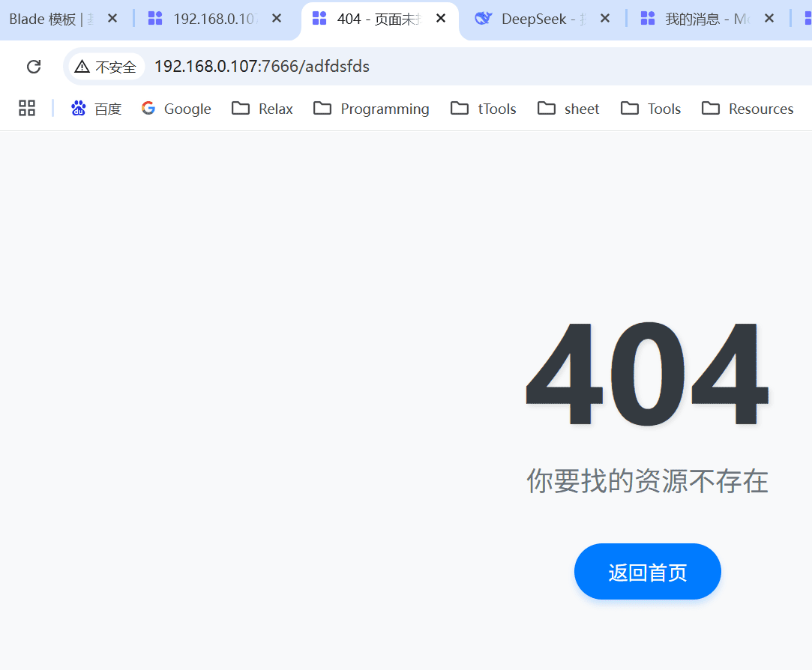The width and height of the screenshot is (812, 670).
Task: Open the apps grid icon in bookmarks bar
Action: pyautogui.click(x=27, y=108)
